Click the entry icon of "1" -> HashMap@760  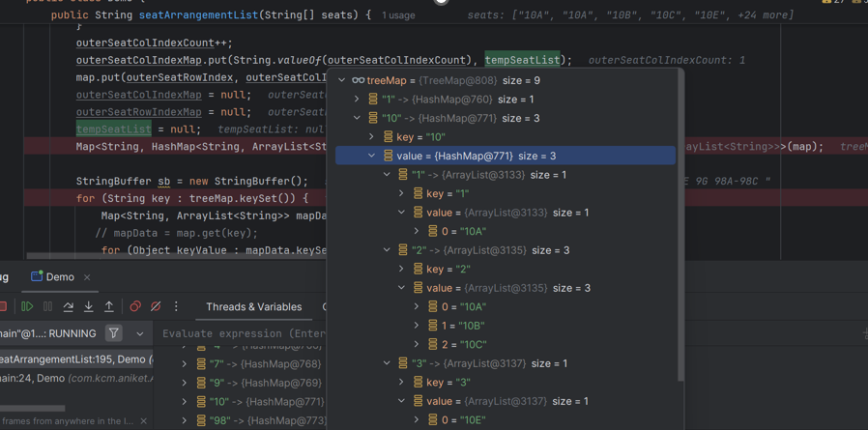pyautogui.click(x=373, y=100)
